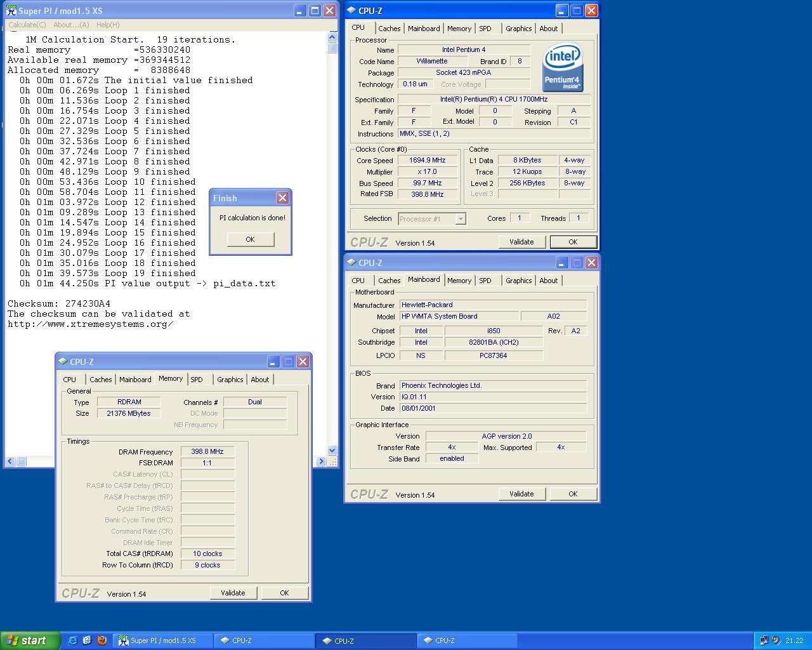
Task: Click the Southbridge 82801BA (ICH2) value
Action: coord(494,342)
